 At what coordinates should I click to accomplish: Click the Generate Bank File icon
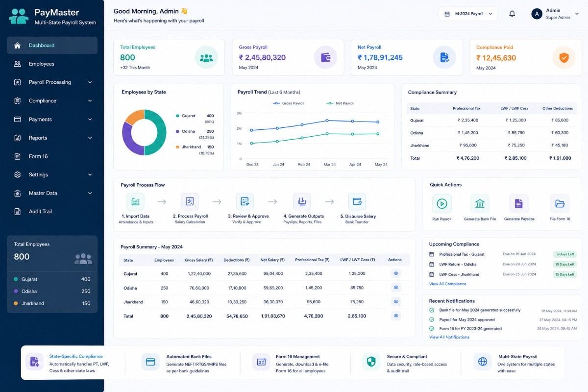pyautogui.click(x=480, y=203)
